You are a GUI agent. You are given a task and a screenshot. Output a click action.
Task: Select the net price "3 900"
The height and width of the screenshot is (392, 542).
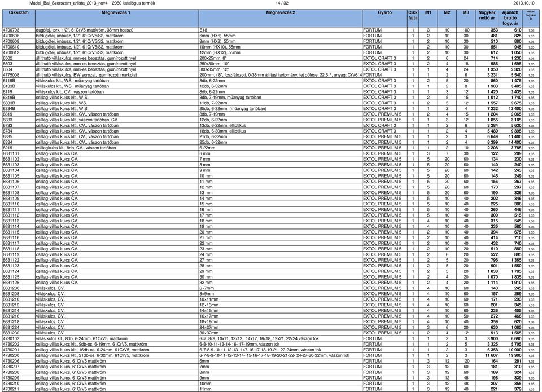(492, 339)
